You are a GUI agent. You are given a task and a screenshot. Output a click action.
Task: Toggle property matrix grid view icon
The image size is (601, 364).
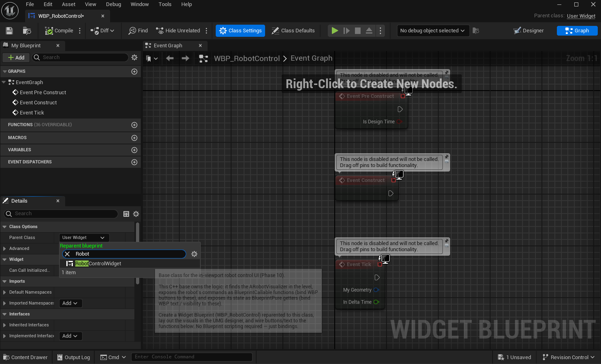[126, 214]
